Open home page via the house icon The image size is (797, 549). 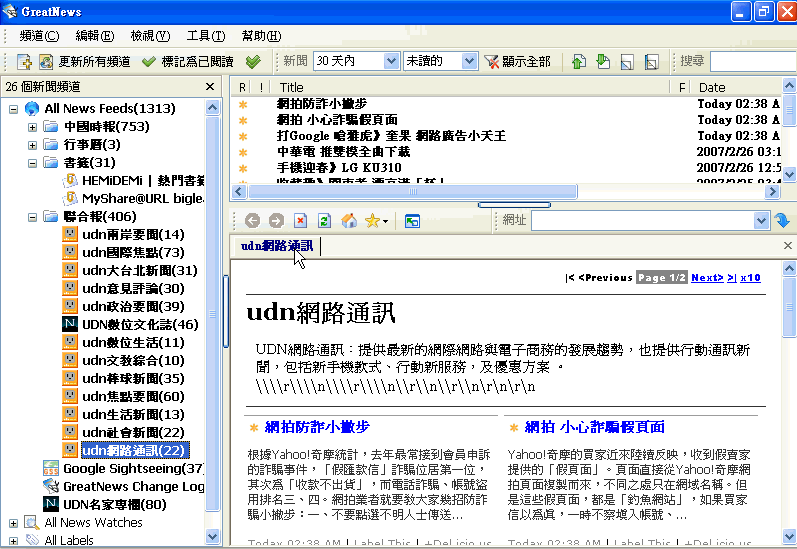(349, 221)
